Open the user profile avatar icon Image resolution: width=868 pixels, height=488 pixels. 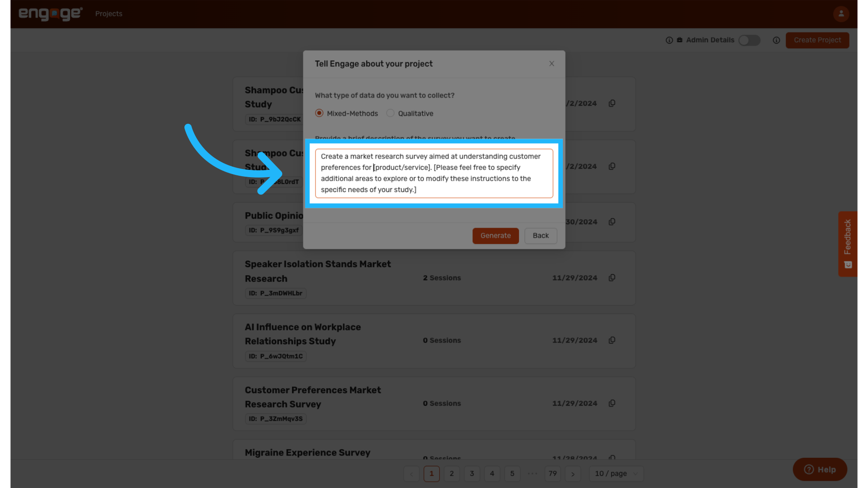click(841, 14)
